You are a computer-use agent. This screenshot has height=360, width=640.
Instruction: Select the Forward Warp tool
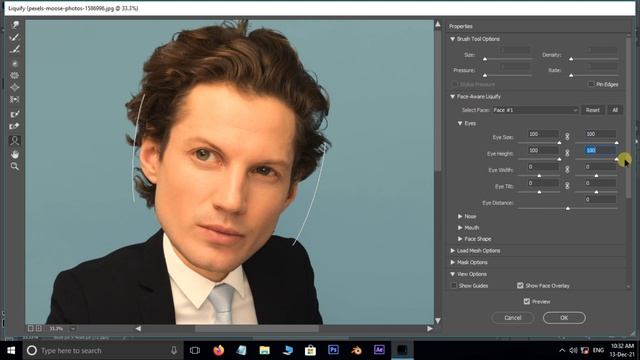pos(15,25)
